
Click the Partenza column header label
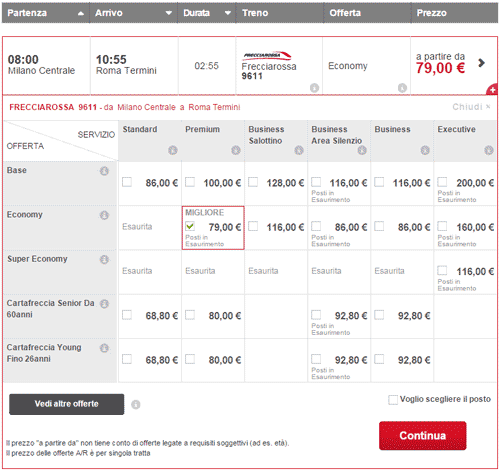click(27, 13)
